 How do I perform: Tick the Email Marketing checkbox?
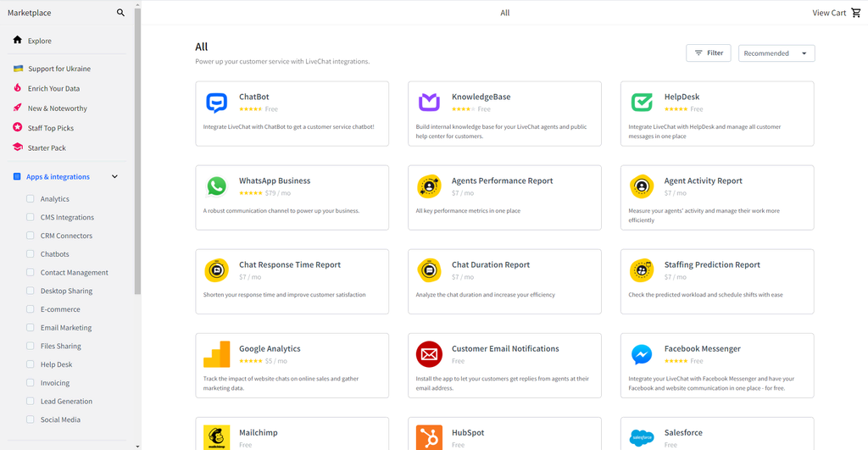click(x=31, y=327)
